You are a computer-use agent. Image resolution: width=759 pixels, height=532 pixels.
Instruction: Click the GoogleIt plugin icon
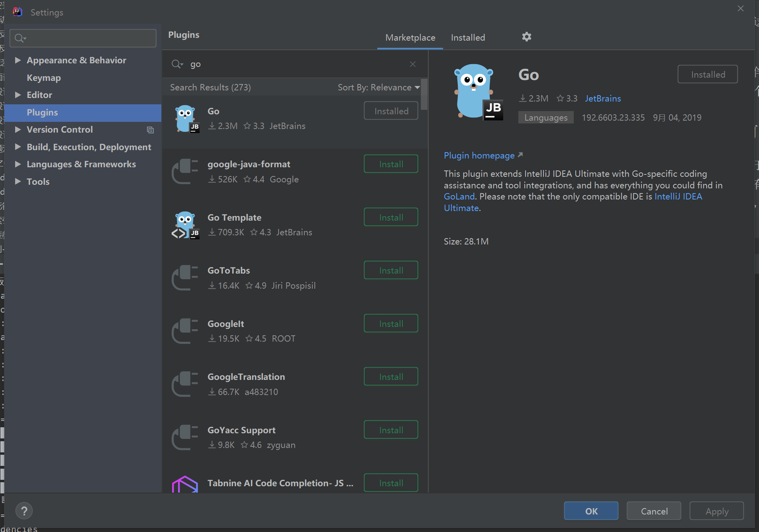pos(185,331)
